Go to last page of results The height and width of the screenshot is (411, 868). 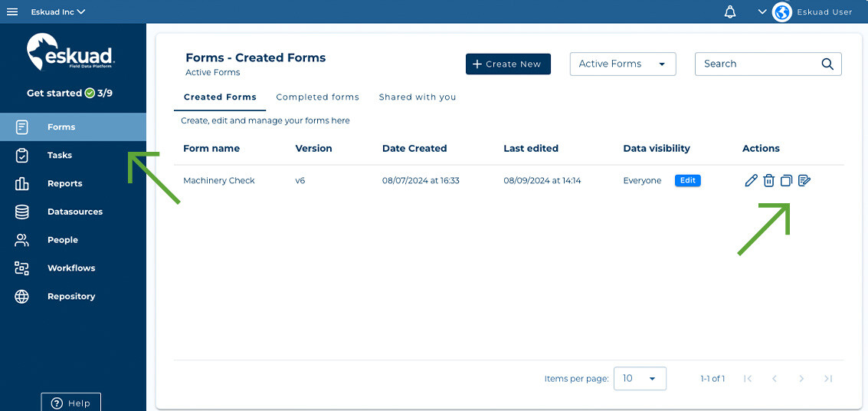point(828,379)
